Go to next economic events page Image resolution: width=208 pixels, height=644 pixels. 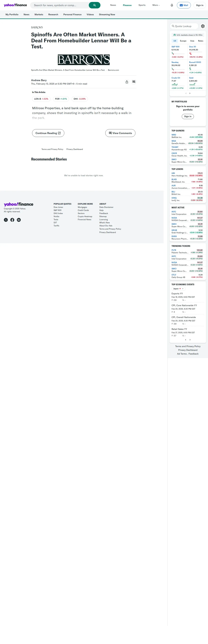click(190, 340)
